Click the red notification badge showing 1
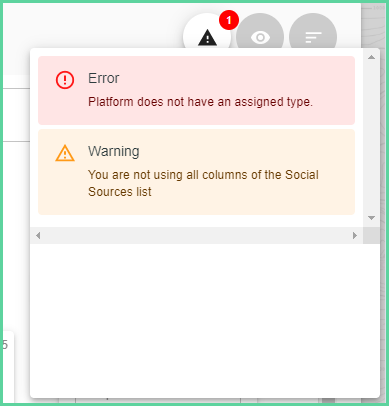The height and width of the screenshot is (406, 389). [x=229, y=20]
